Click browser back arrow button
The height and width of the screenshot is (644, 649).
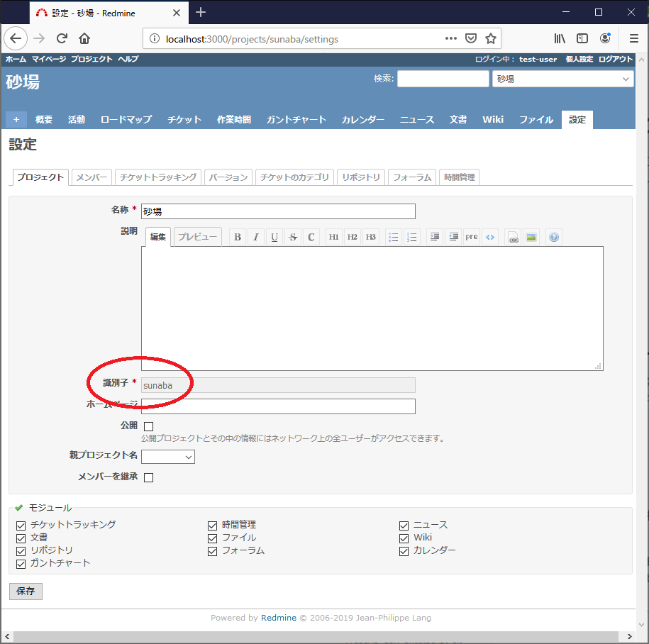(x=16, y=38)
